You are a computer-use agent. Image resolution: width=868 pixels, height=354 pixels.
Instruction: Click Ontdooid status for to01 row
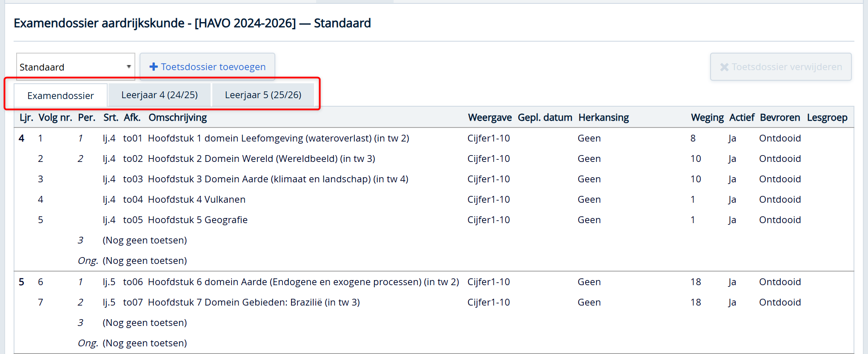coord(779,138)
